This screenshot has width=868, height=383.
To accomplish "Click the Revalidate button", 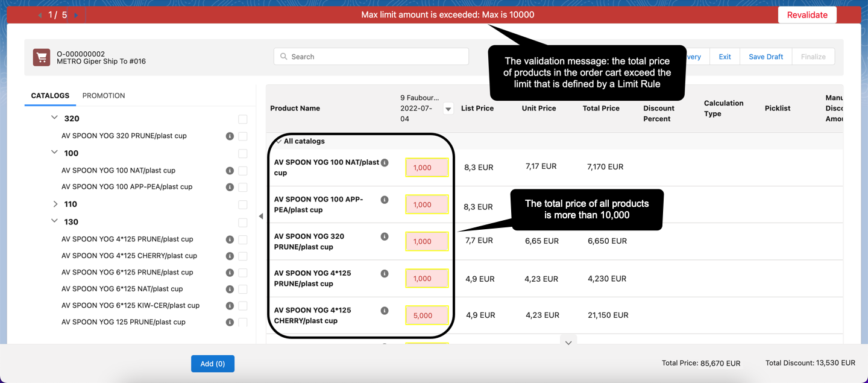I will coord(807,14).
